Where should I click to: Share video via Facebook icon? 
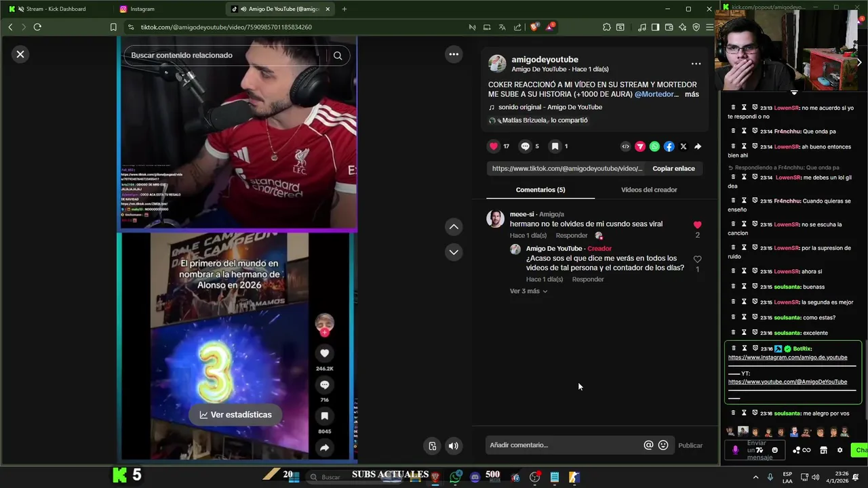669,146
